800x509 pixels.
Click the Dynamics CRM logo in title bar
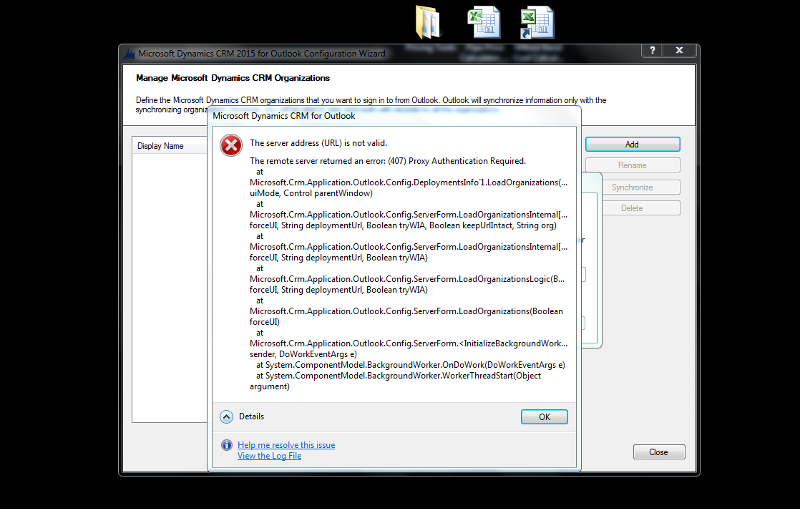(130, 54)
